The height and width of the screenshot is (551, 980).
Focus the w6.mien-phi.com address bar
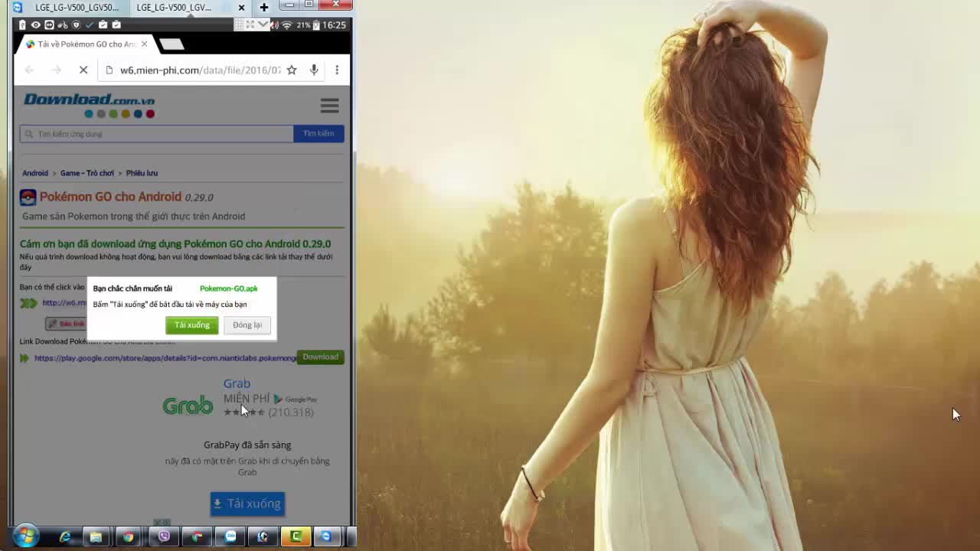pyautogui.click(x=201, y=70)
